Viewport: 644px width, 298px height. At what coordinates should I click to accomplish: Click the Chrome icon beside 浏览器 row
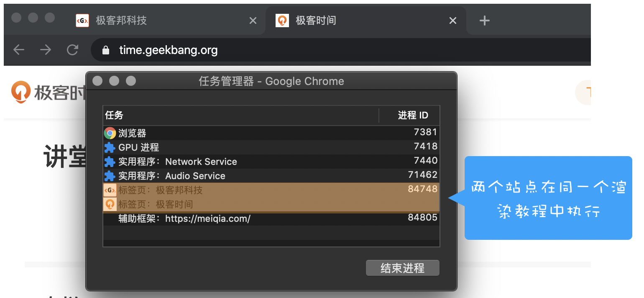click(x=110, y=133)
